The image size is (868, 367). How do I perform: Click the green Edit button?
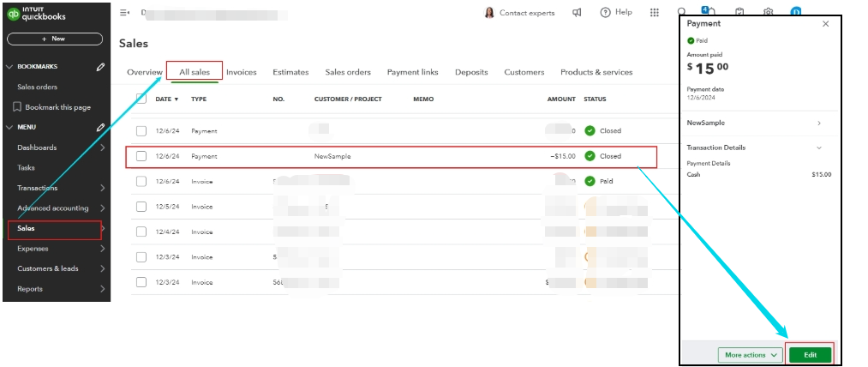click(x=809, y=354)
